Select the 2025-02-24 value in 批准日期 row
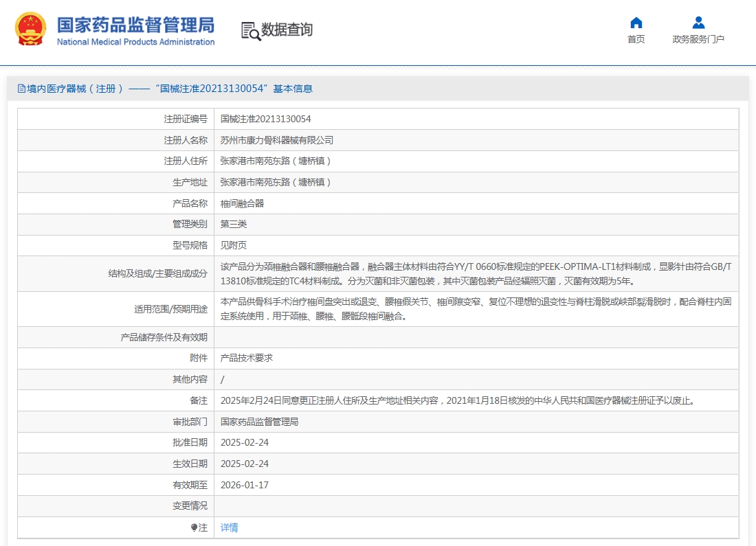Image resolution: width=756 pixels, height=546 pixels. tap(245, 442)
